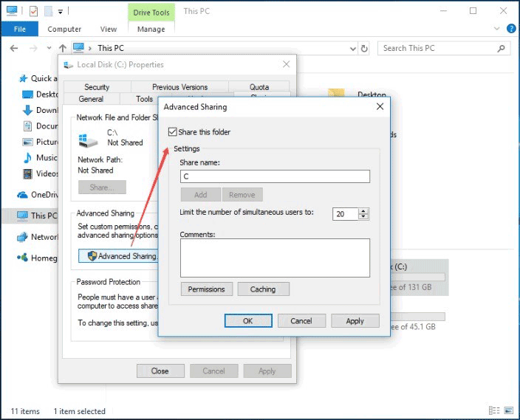Open the Permissions dialog
The width and height of the screenshot is (520, 420).
(x=207, y=289)
